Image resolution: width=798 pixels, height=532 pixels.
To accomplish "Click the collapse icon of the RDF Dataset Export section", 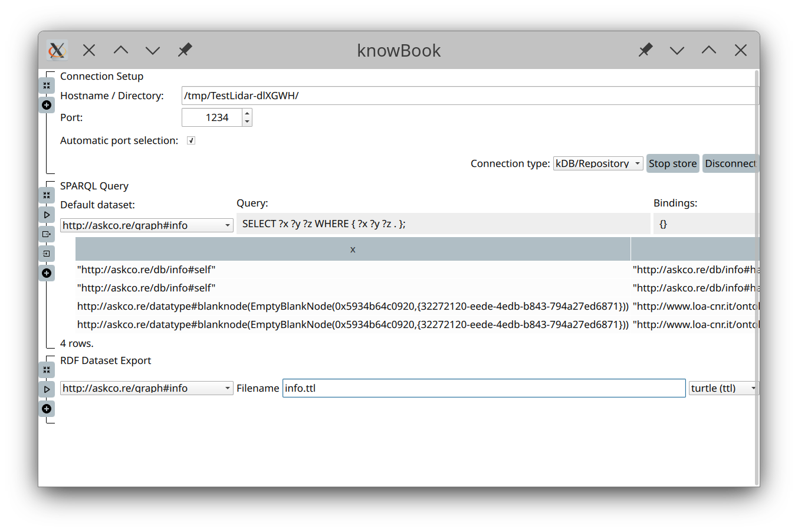I will pos(46,369).
